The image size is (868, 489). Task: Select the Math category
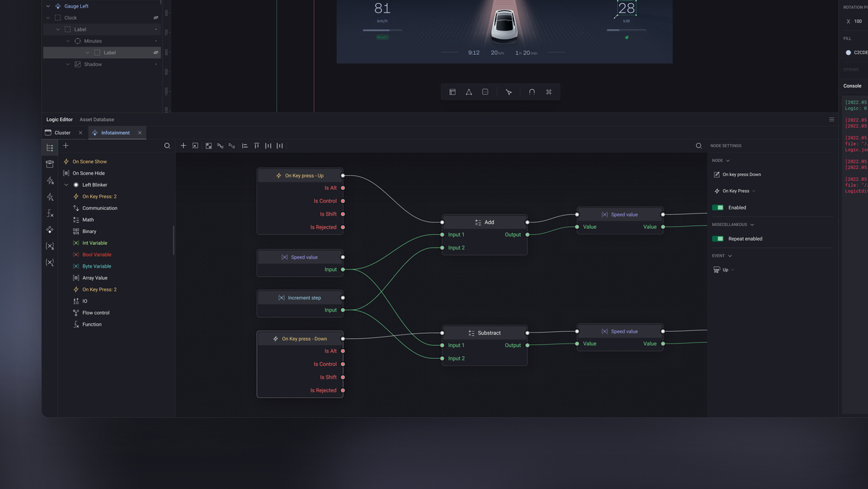88,220
